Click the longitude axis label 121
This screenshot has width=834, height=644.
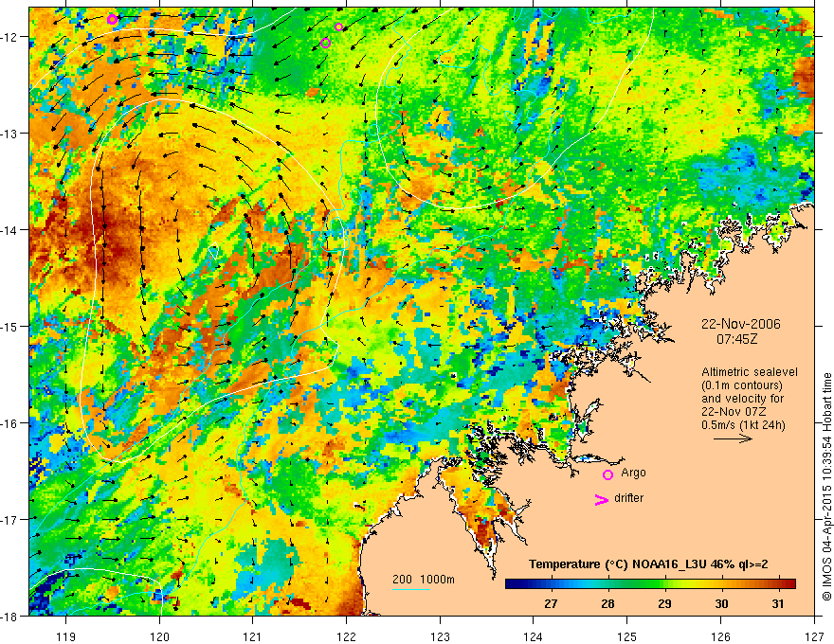click(x=253, y=636)
